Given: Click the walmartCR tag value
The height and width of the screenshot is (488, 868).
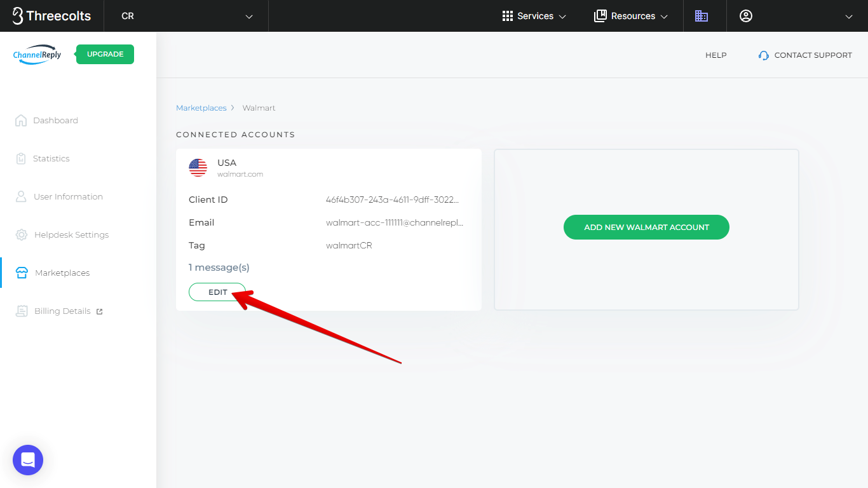Looking at the screenshot, I should pyautogui.click(x=349, y=245).
